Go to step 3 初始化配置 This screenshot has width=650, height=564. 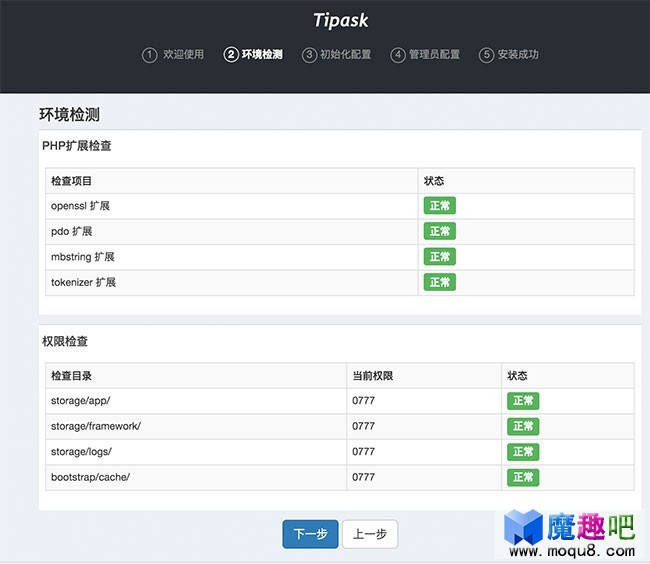coord(336,55)
